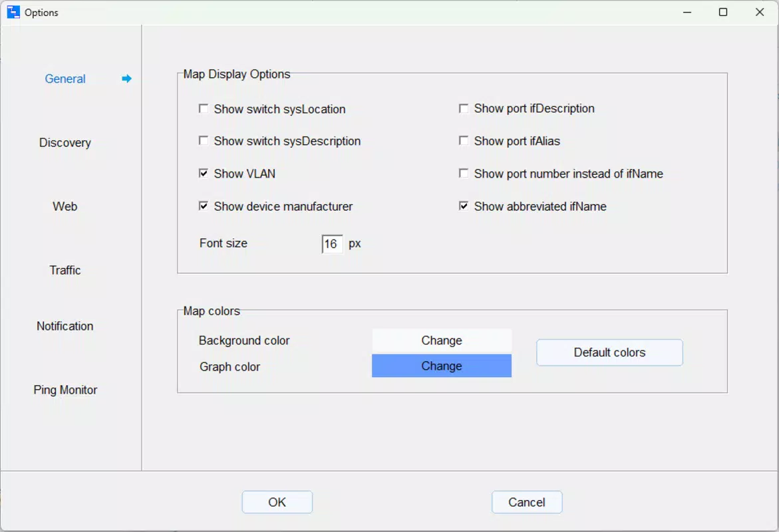Go to the Traffic section
Screen dimensions: 779x532
(x=65, y=270)
